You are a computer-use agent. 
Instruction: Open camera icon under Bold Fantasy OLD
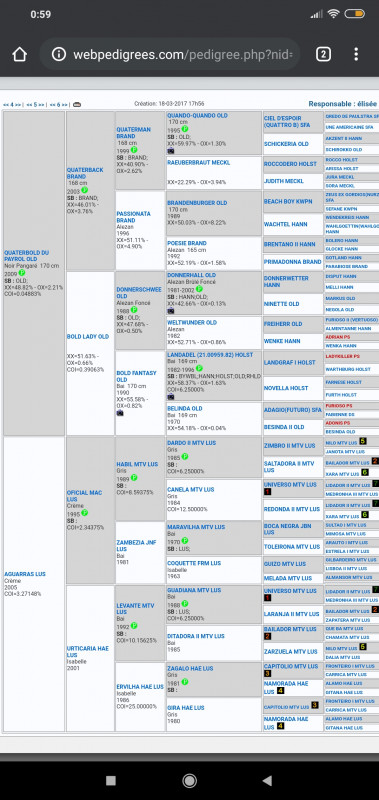(120, 412)
